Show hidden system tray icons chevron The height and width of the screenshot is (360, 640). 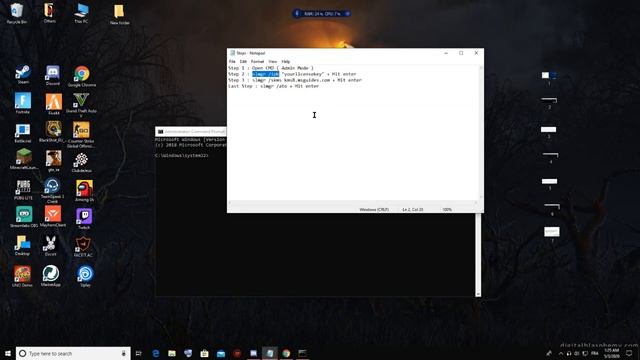561,353
